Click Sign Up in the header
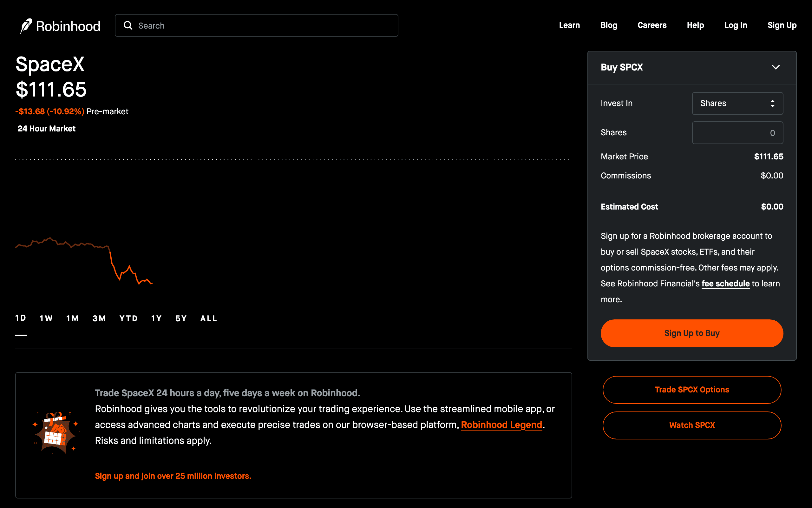This screenshot has width=812, height=508. (782, 25)
